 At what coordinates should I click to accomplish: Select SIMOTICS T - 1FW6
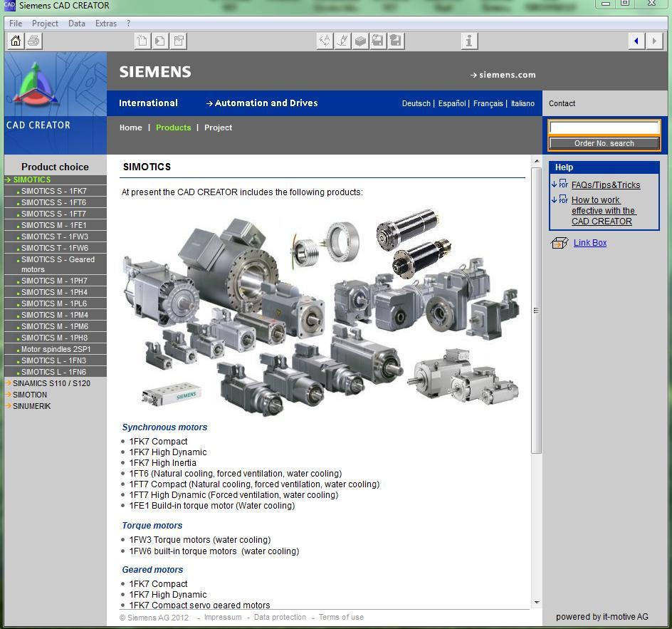[x=56, y=248]
